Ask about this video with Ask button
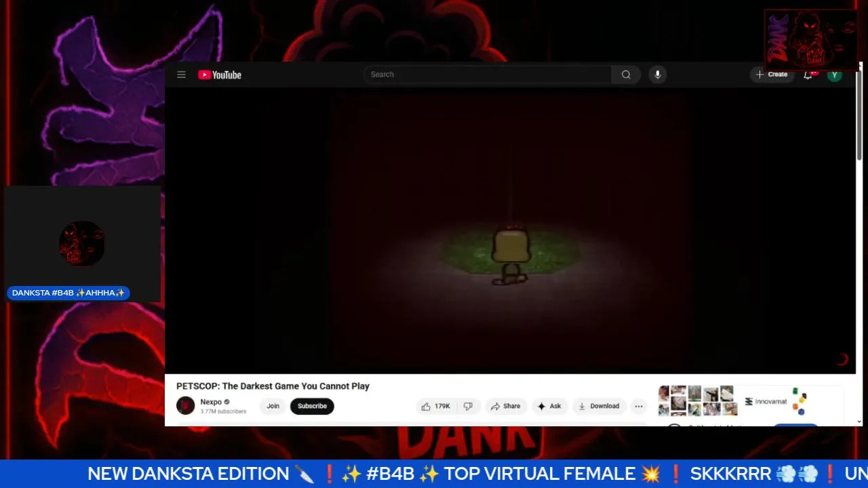Viewport: 868px width, 488px height. click(x=549, y=406)
